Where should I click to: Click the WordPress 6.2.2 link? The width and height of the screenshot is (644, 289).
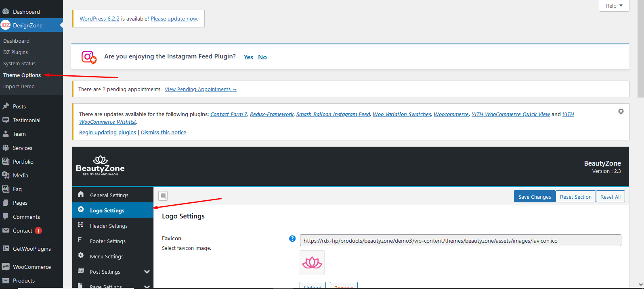click(x=99, y=19)
